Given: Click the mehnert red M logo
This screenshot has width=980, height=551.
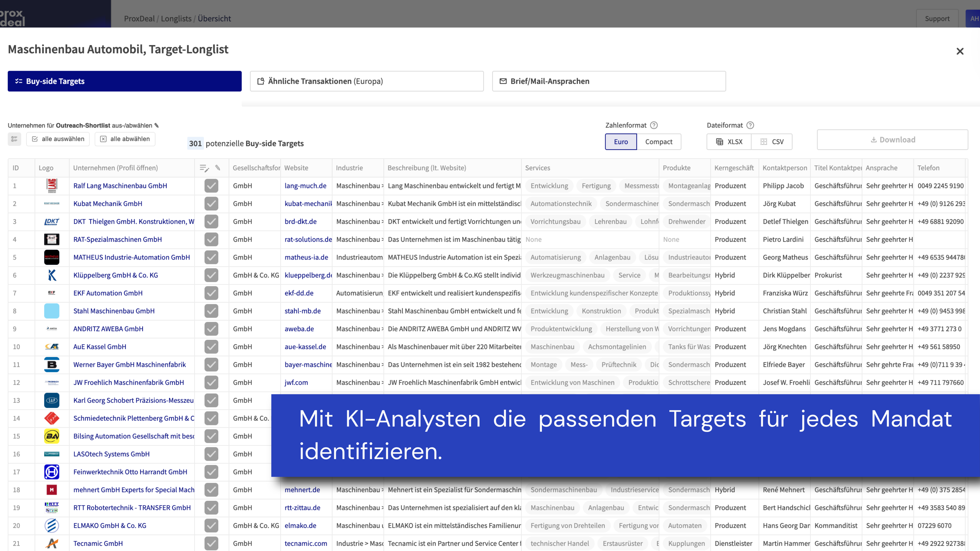Looking at the screenshot, I should click(x=52, y=490).
